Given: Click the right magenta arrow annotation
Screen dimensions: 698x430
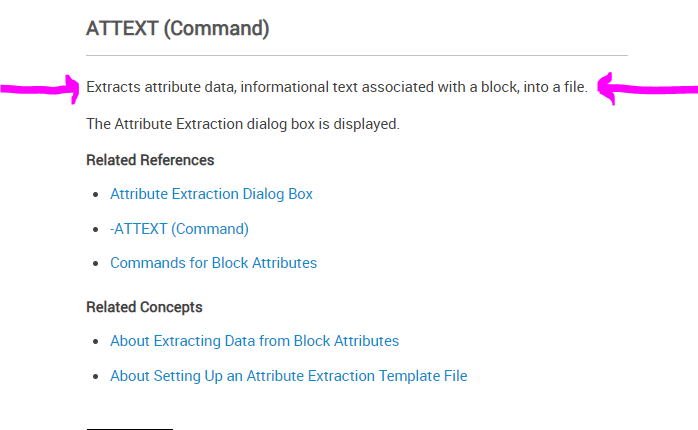Looking at the screenshot, I should [x=650, y=91].
